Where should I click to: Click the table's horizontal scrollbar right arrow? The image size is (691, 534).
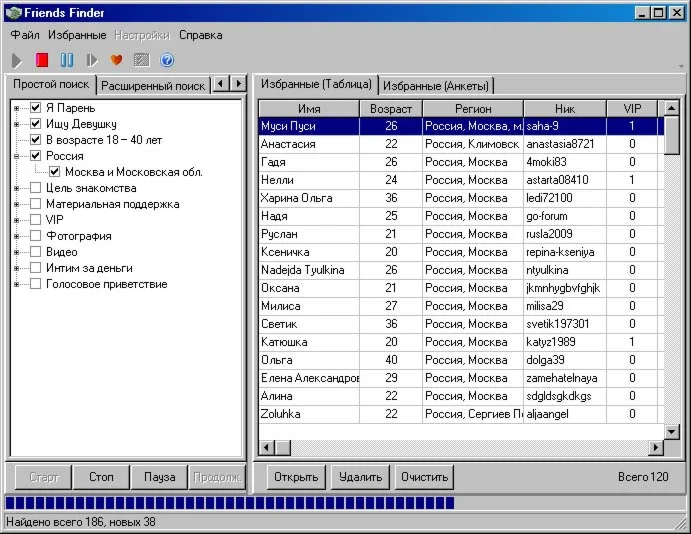(x=656, y=448)
